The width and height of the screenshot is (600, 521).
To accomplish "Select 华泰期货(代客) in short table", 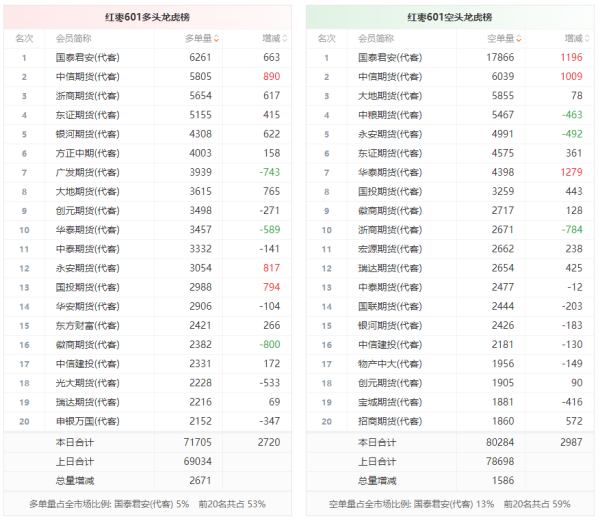I will [x=390, y=173].
